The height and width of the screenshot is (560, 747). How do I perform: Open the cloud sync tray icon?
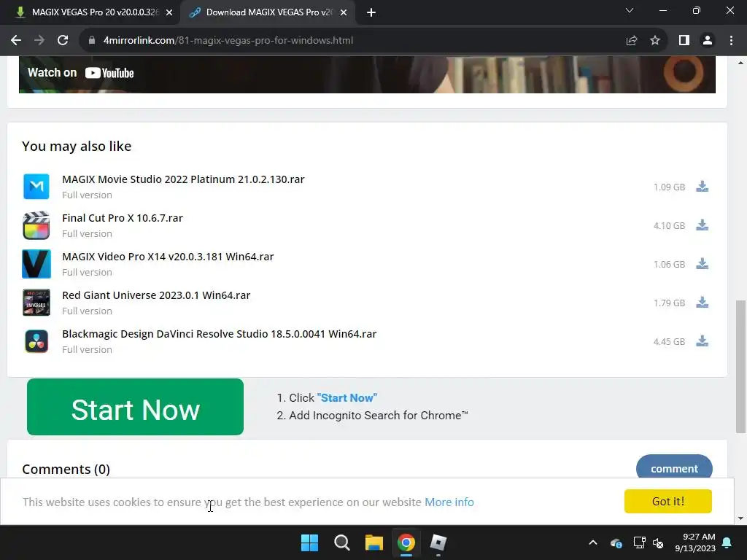616,542
